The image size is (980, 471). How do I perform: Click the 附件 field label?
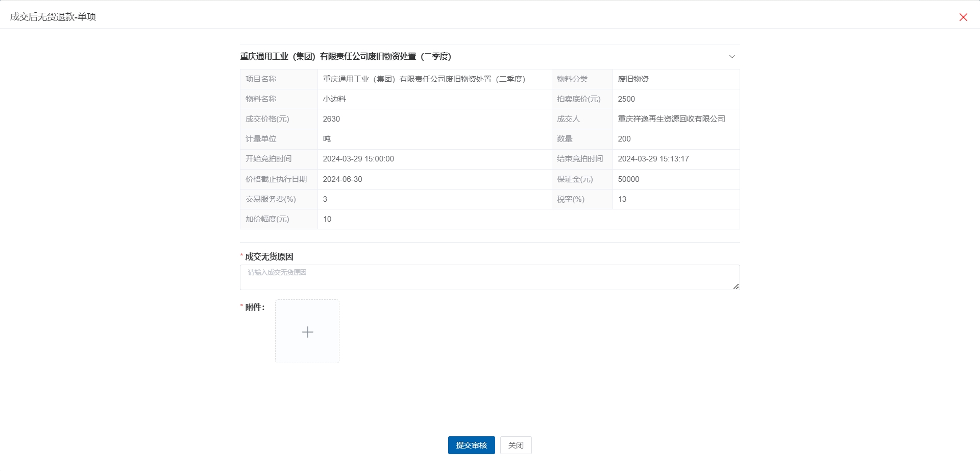click(255, 308)
